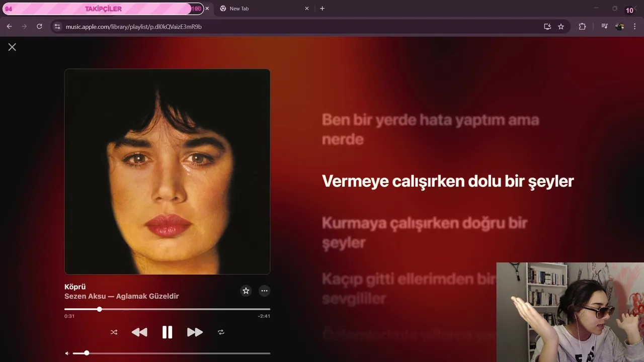Toggle repeat mode
This screenshot has height=362, width=644.
pyautogui.click(x=221, y=332)
